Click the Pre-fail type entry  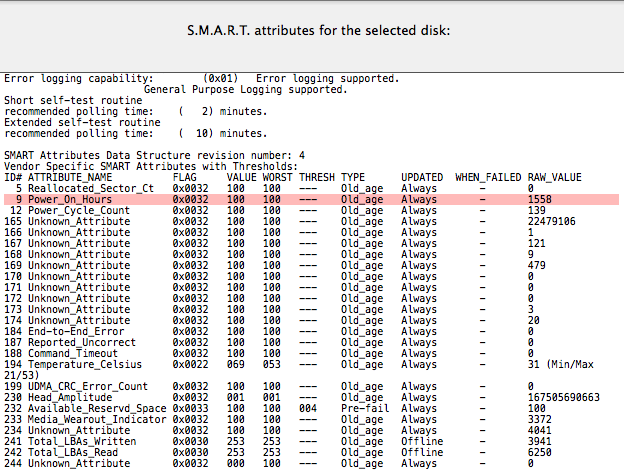365,408
